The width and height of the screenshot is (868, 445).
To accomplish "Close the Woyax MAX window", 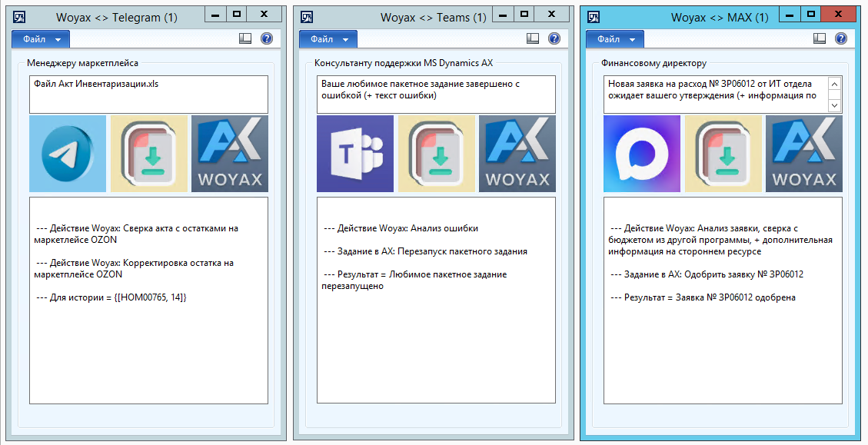I will pos(838,15).
